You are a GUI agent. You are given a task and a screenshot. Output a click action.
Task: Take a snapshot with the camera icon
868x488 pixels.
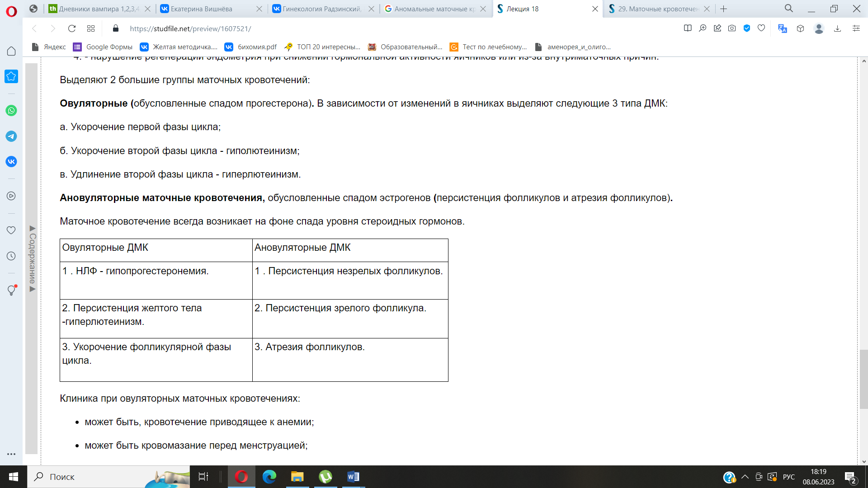click(x=732, y=28)
